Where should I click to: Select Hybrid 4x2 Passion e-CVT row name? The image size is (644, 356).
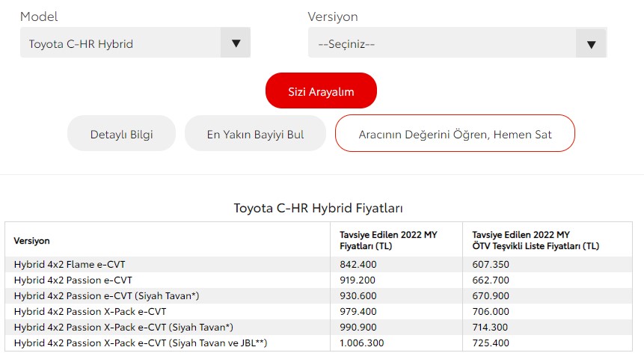73,280
